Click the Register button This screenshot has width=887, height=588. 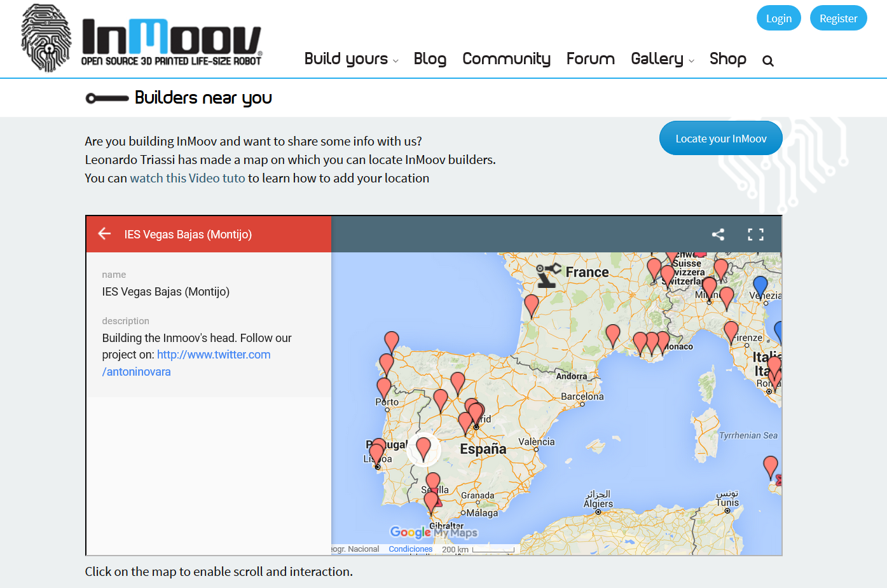(838, 18)
